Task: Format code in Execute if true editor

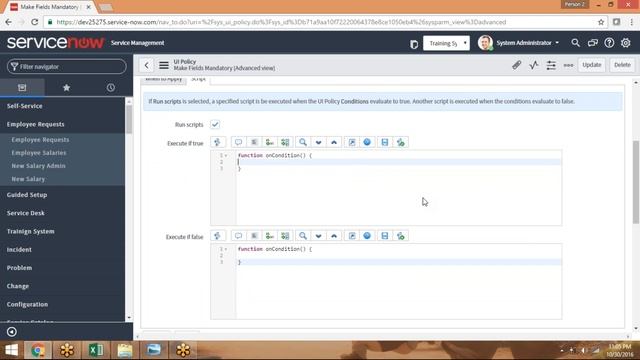Action: (254, 142)
